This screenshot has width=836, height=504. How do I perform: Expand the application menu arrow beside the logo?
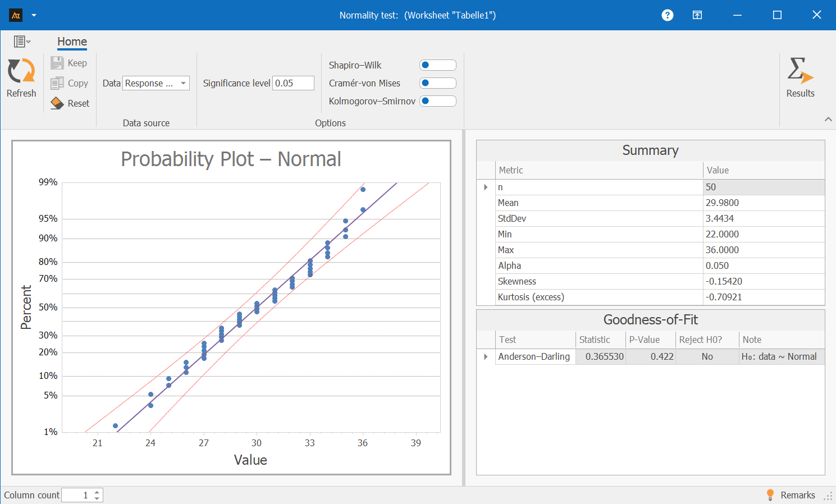tap(34, 15)
